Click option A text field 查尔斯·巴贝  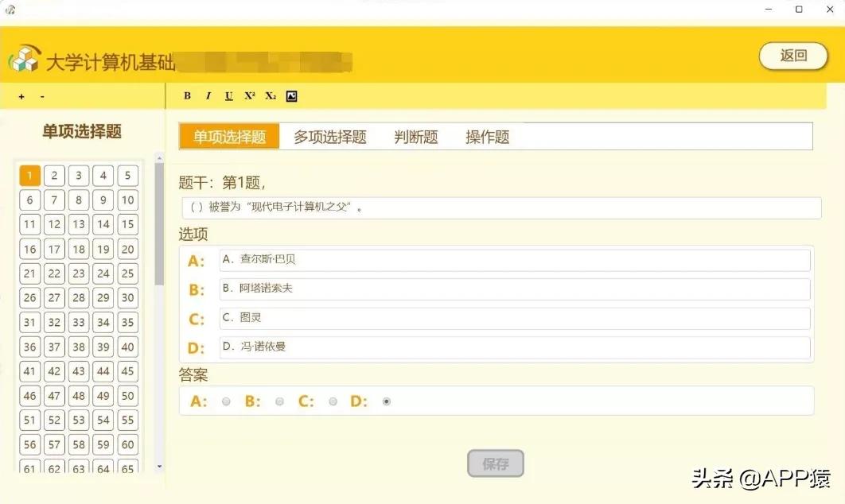click(x=515, y=260)
